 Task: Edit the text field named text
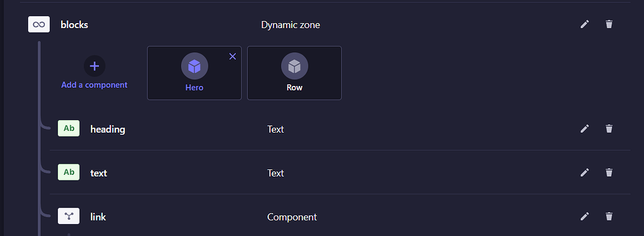click(x=584, y=172)
